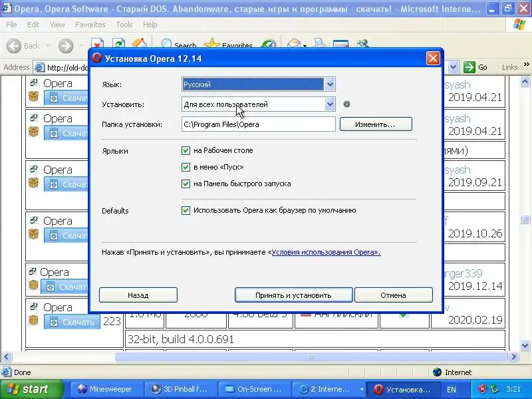Click the Windows flag logo in IE
The height and width of the screenshot is (399, 532).
pyautogui.click(x=519, y=25)
